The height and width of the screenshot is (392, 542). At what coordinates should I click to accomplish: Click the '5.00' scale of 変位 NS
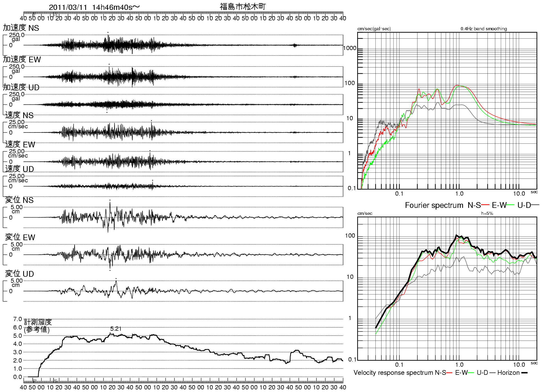(17, 207)
